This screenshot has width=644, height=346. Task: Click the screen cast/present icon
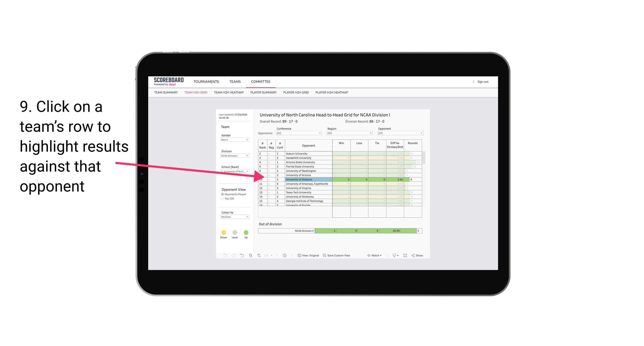point(393,256)
